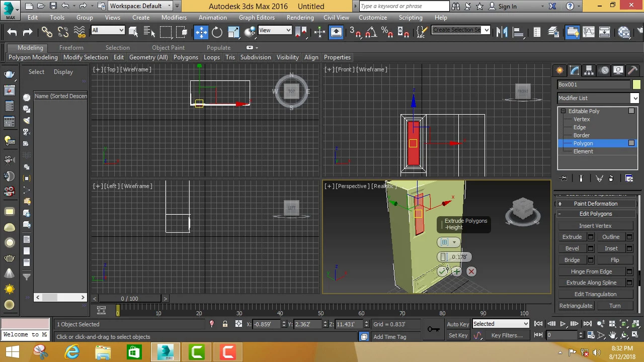
Task: Click the Play Animation button
Action: pos(562,324)
